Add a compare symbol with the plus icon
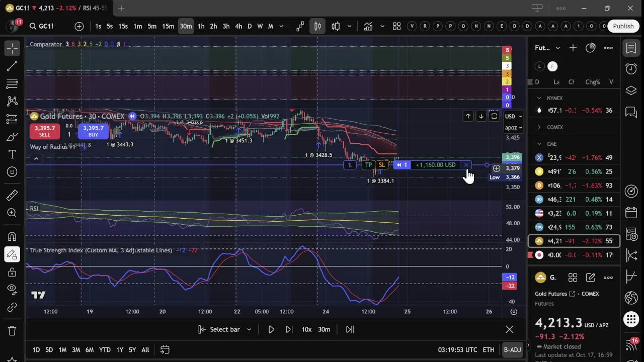Screen dimensions: 644x362 79,26
